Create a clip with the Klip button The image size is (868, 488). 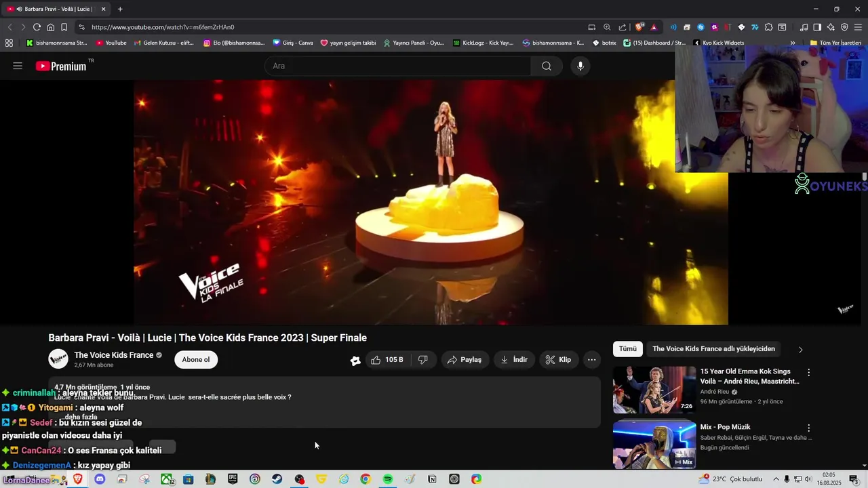(559, 360)
